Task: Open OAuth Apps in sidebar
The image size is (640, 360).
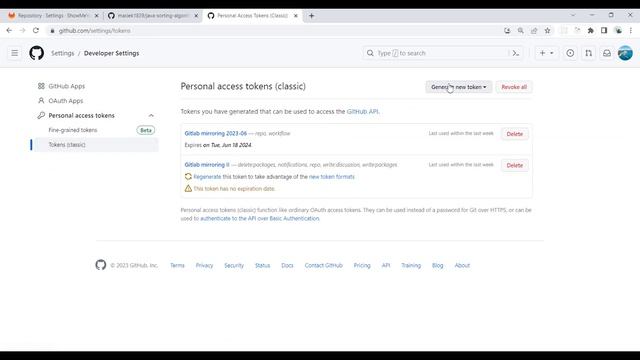Action: [66, 101]
